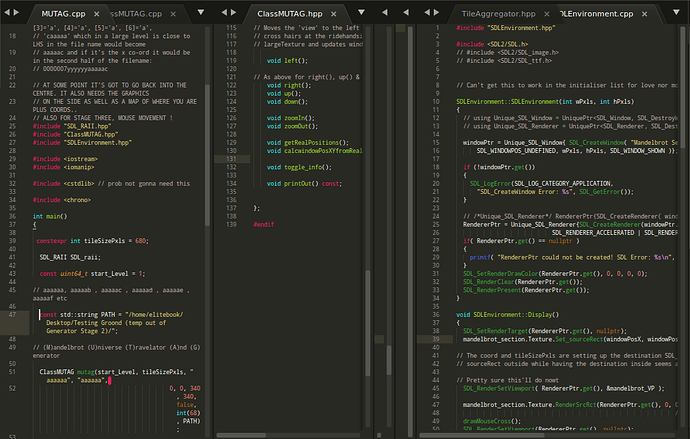The image size is (690, 439).
Task: Click back arrow of narrow pane adjacent to TileAggregator pane
Action: (406, 13)
